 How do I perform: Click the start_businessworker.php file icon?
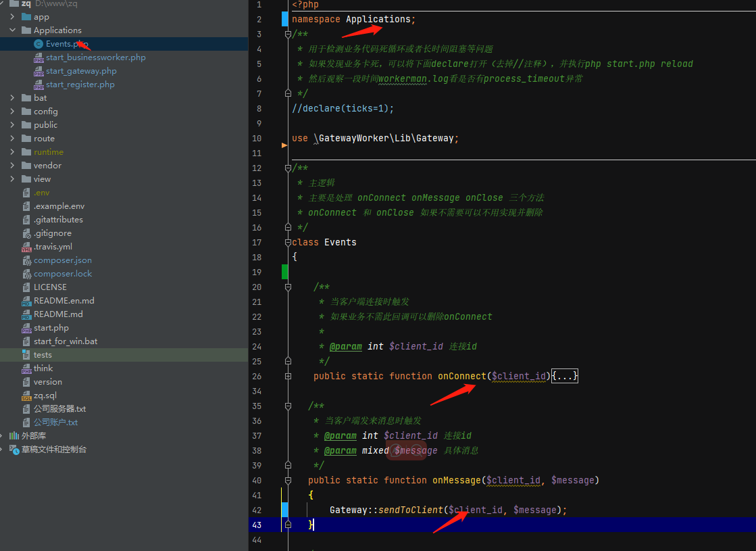[39, 58]
